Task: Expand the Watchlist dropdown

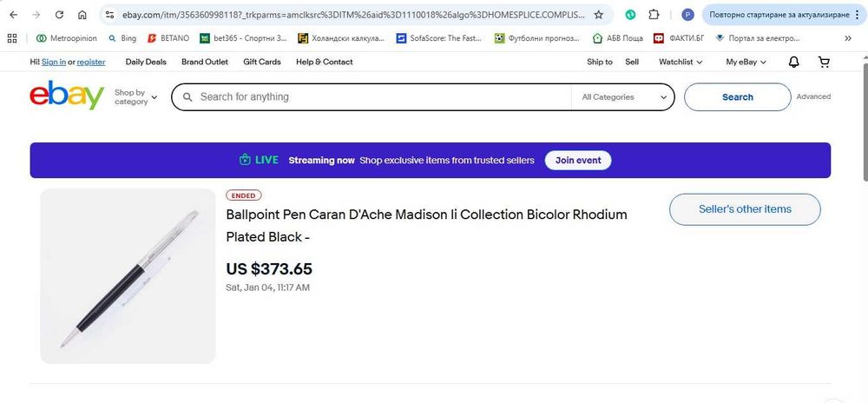Action: click(x=681, y=62)
